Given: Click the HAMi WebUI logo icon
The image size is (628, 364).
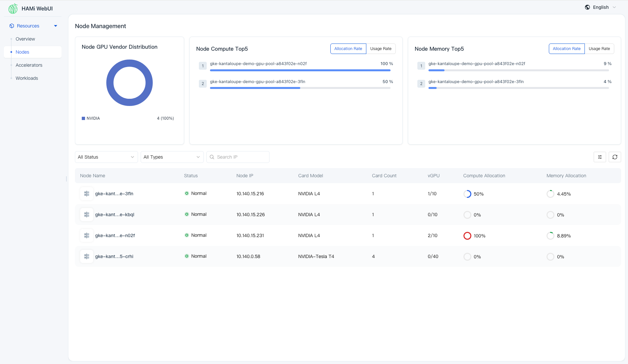Looking at the screenshot, I should pyautogui.click(x=13, y=9).
